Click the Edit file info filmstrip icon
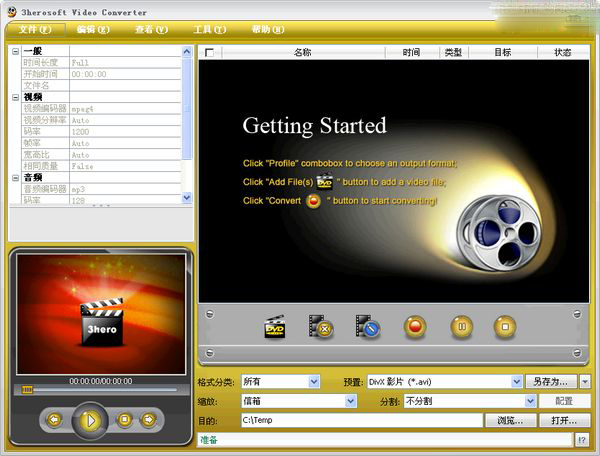 (367, 327)
